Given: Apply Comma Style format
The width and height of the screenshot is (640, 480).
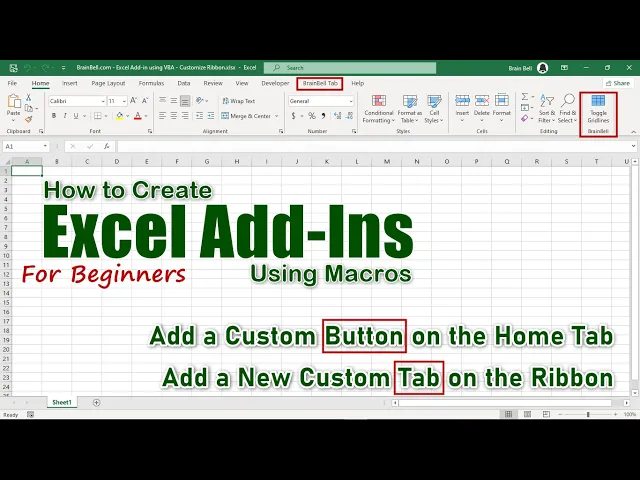Looking at the screenshot, I should 323,116.
